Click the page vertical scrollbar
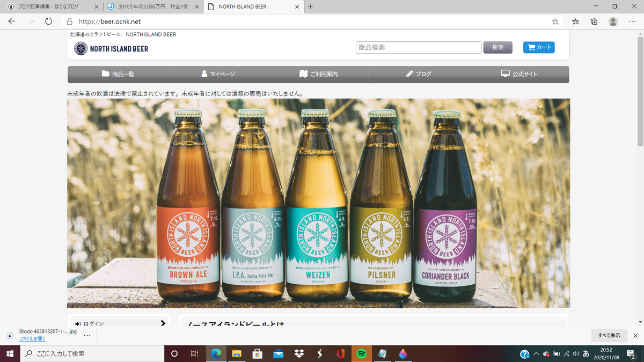Image resolution: width=644 pixels, height=362 pixels. click(x=640, y=177)
